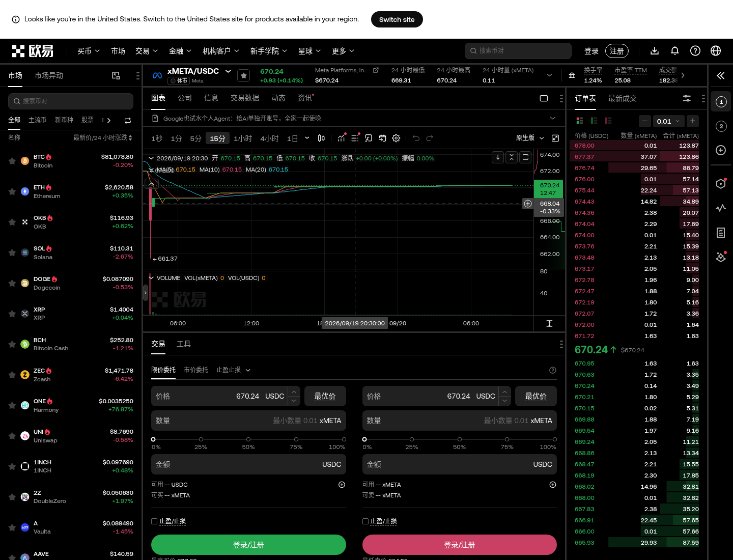Open external link beside Meta Platforms
Image resolution: width=733 pixels, height=560 pixels.
[376, 70]
